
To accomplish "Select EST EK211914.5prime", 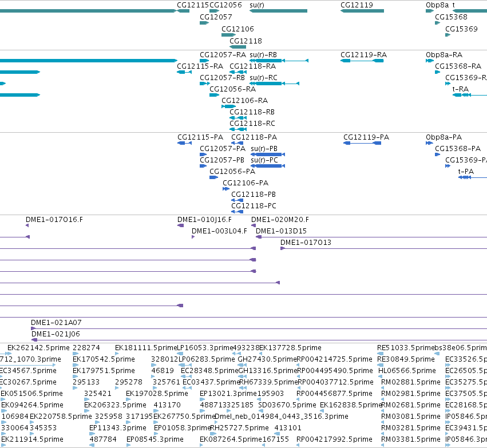I will pos(32,439).
